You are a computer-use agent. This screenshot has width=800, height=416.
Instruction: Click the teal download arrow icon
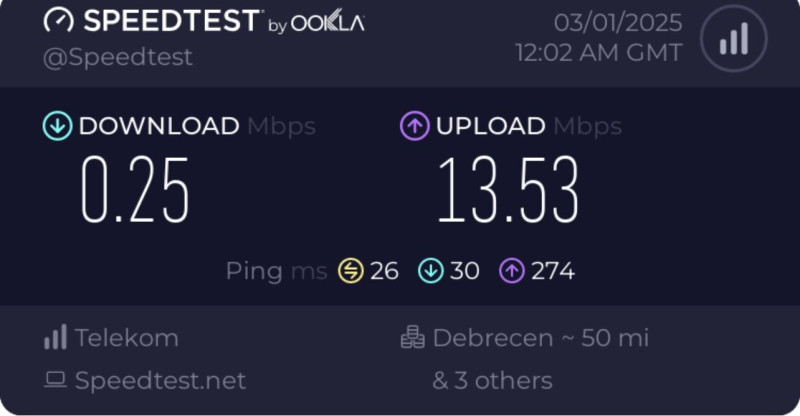click(x=56, y=126)
